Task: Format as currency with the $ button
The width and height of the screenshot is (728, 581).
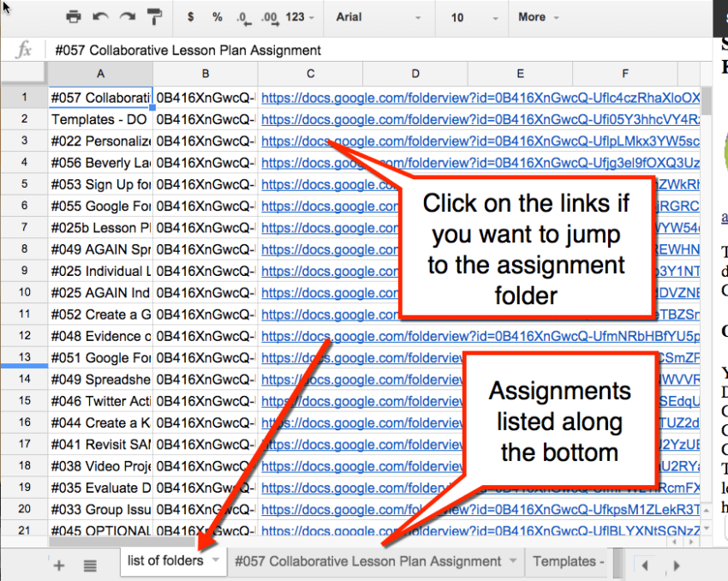Action: [x=190, y=17]
